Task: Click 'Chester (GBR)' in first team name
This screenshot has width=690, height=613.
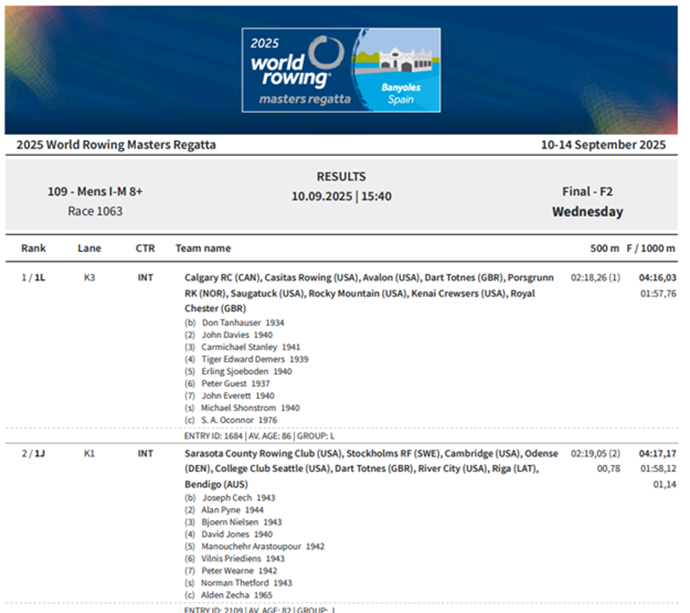Action: [x=215, y=308]
